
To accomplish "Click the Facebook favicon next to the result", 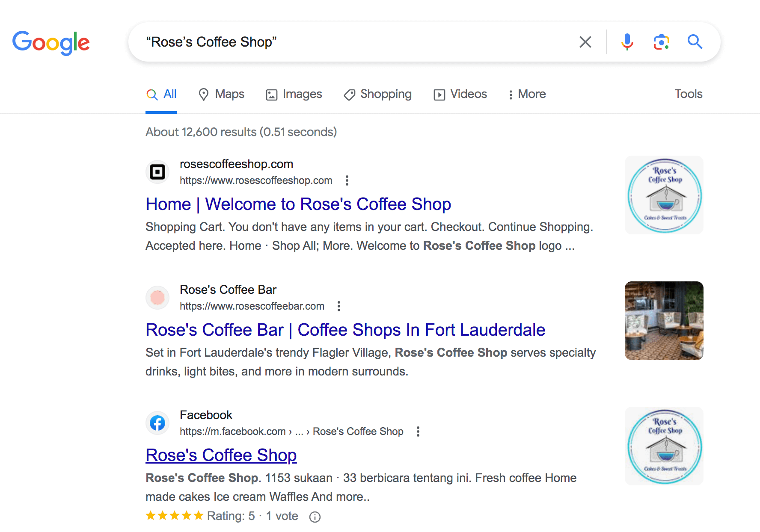I will tap(157, 423).
